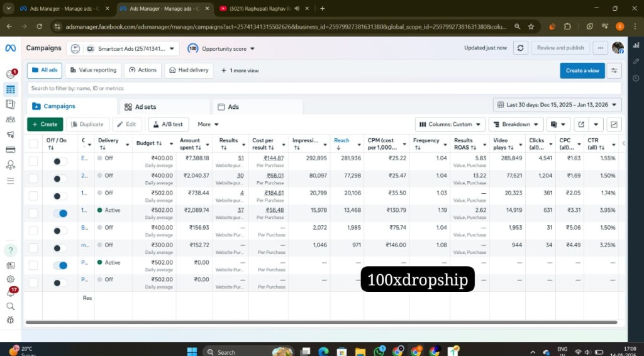Open the right rail pencil edit icon

point(636,61)
